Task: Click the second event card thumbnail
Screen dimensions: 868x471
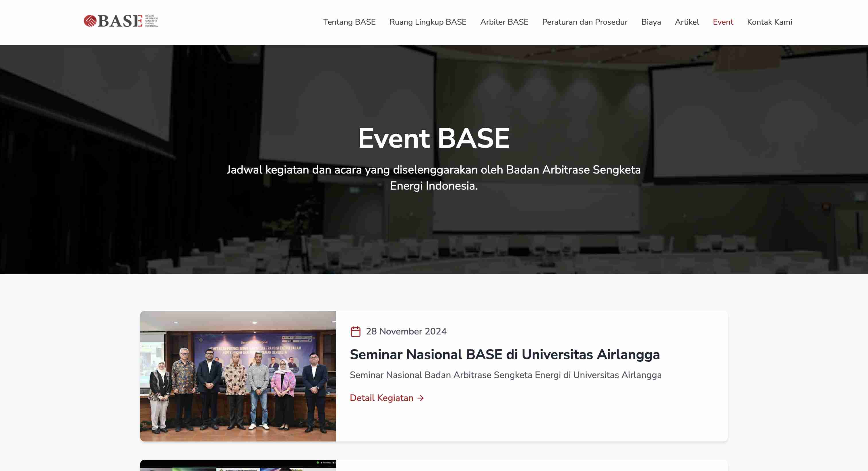Action: [238, 466]
